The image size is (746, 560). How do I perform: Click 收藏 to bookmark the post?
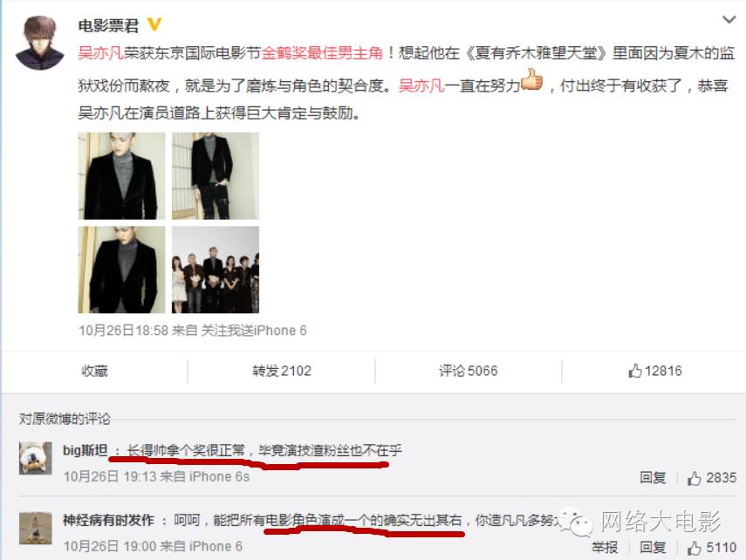[x=95, y=371]
